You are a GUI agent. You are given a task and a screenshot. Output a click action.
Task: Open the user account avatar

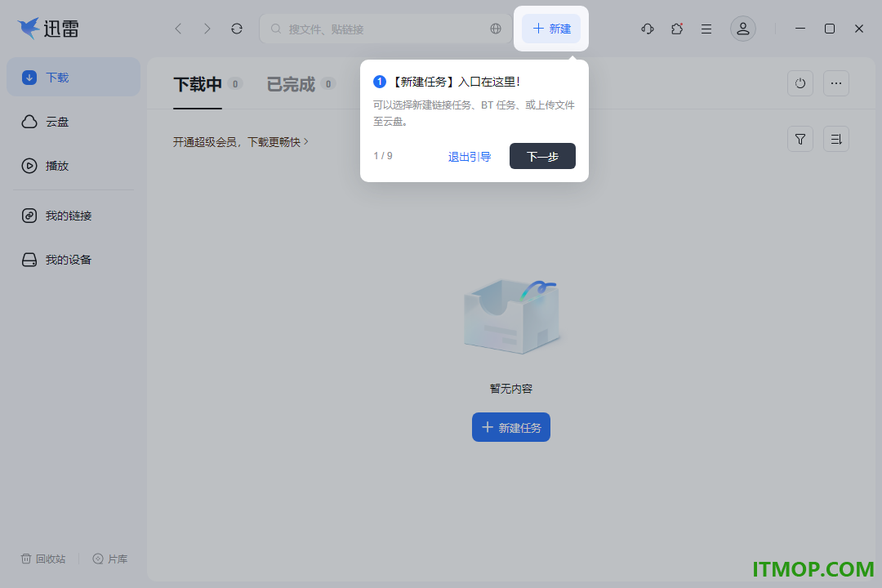(743, 29)
